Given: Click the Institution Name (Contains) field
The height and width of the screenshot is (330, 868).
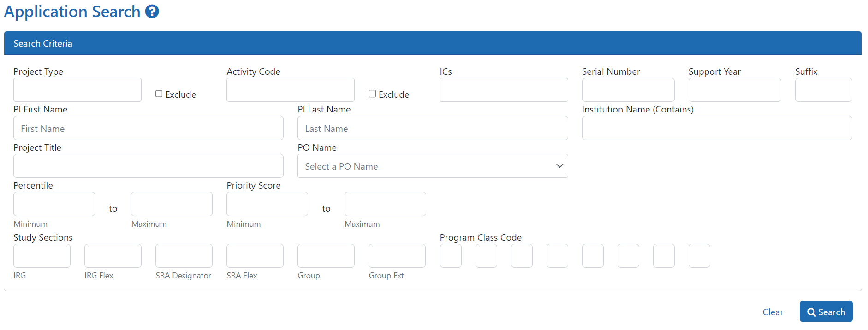Looking at the screenshot, I should [x=717, y=128].
